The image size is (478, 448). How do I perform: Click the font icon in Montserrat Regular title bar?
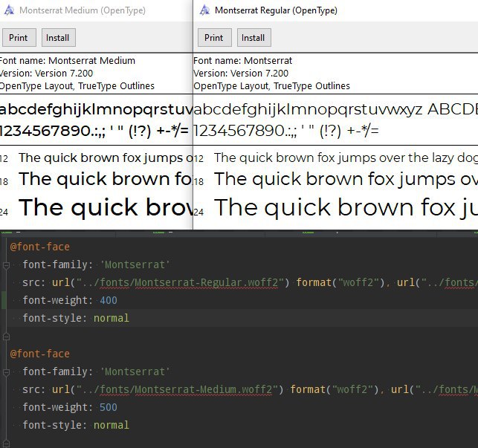coord(204,10)
